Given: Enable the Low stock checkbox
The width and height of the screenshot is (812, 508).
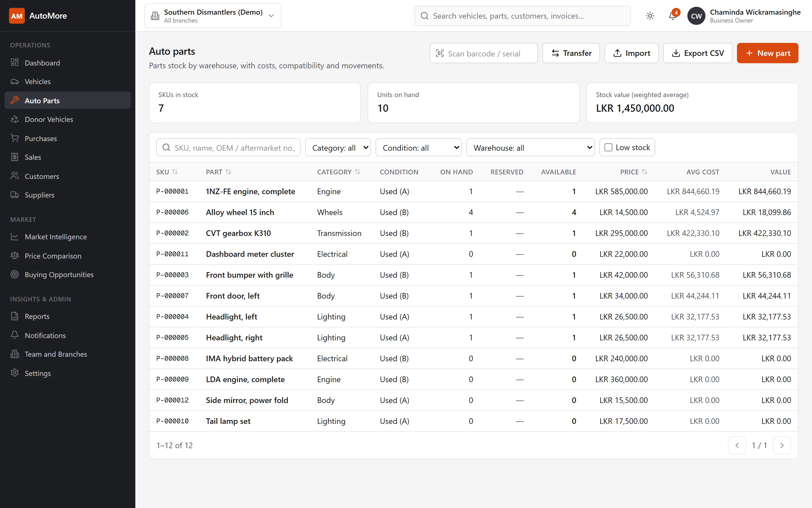Looking at the screenshot, I should pos(608,147).
